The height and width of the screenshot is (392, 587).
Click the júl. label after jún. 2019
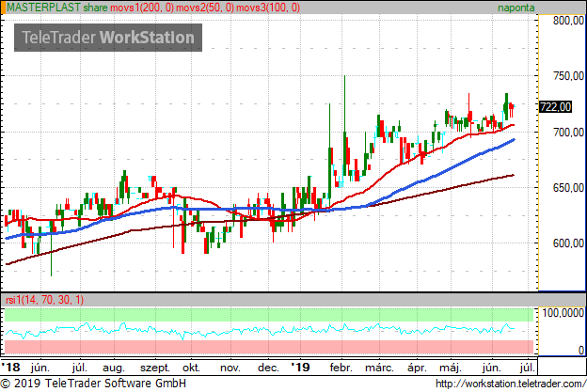coord(528,368)
